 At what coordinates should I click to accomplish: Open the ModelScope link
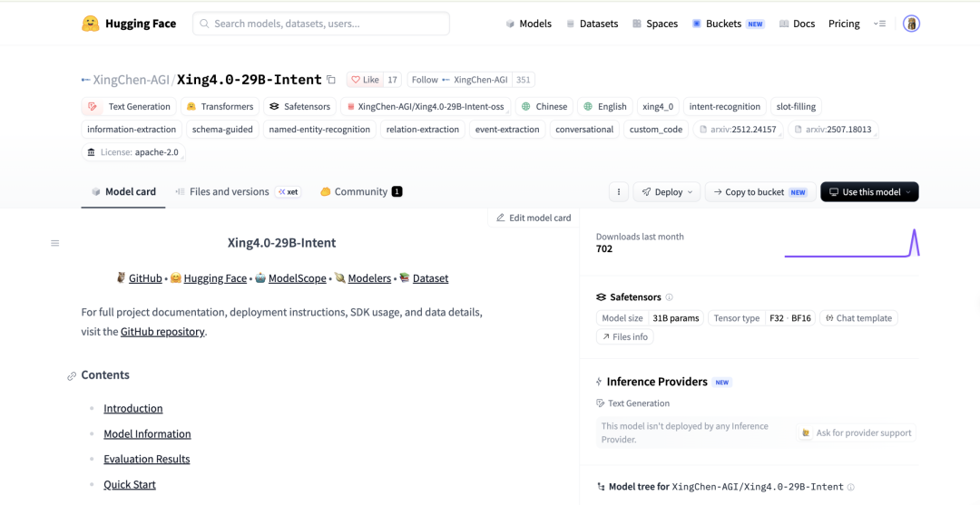click(298, 278)
